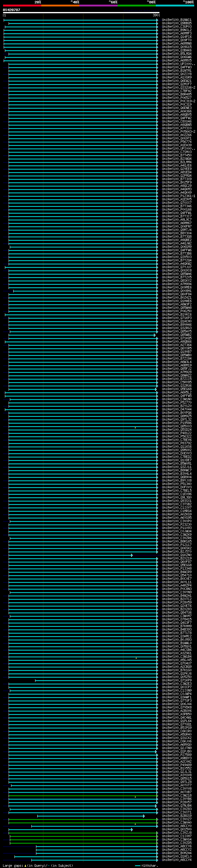Open the UniRef100_B1NWI1 hit link
Screen dimensions: 197x868
[x=176, y=20]
